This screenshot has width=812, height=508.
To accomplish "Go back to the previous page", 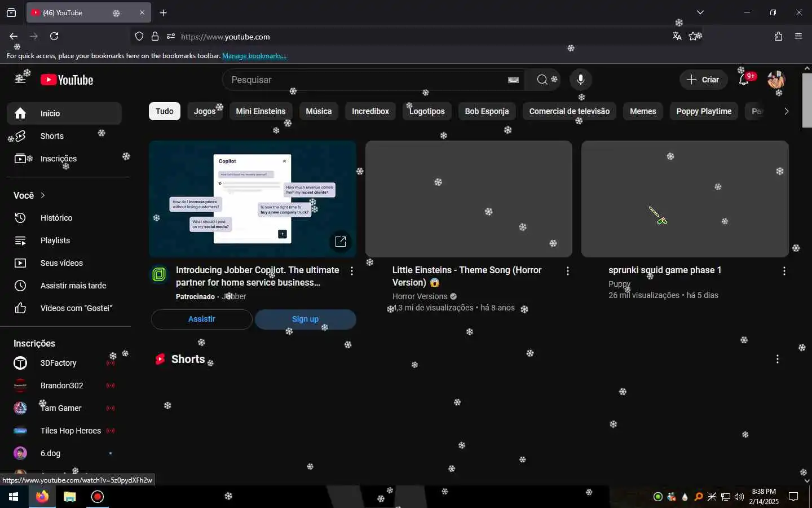I will tap(14, 36).
